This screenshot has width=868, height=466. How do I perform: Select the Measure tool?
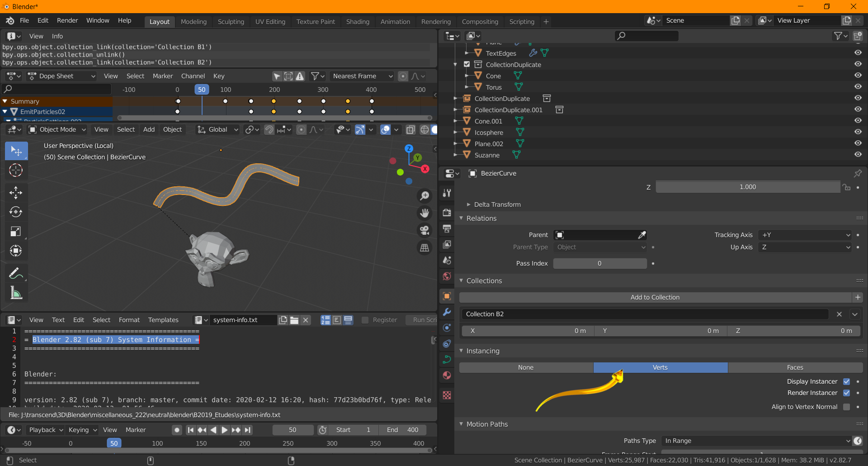click(x=16, y=293)
